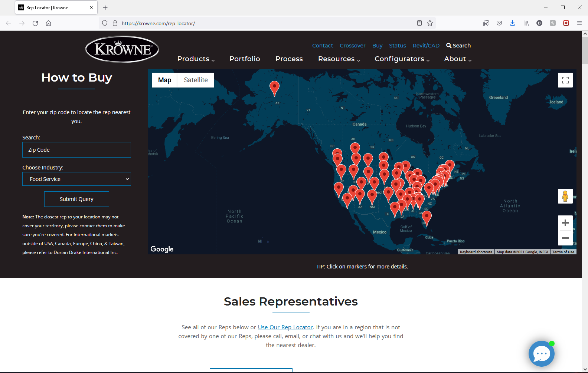Click the Use Our Rep Locator link

tap(285, 327)
